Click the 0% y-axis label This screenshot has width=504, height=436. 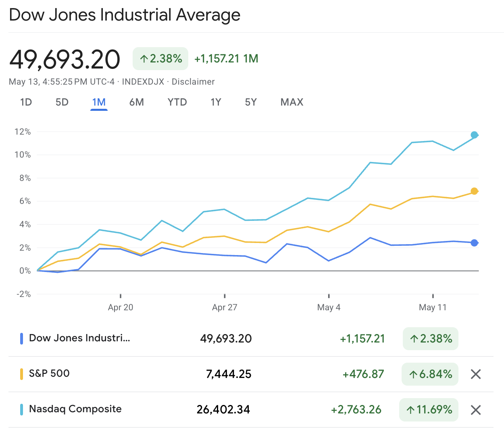(x=25, y=271)
